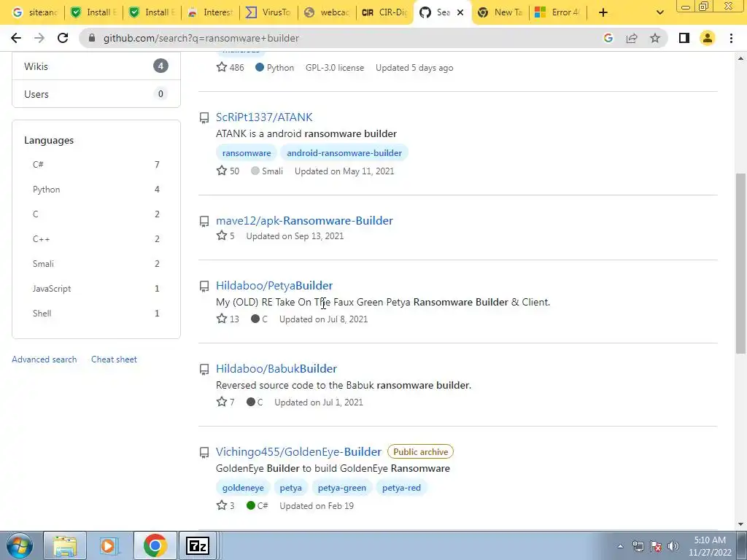The width and height of the screenshot is (747, 560).
Task: Filter by Python language
Action: [x=96, y=189]
